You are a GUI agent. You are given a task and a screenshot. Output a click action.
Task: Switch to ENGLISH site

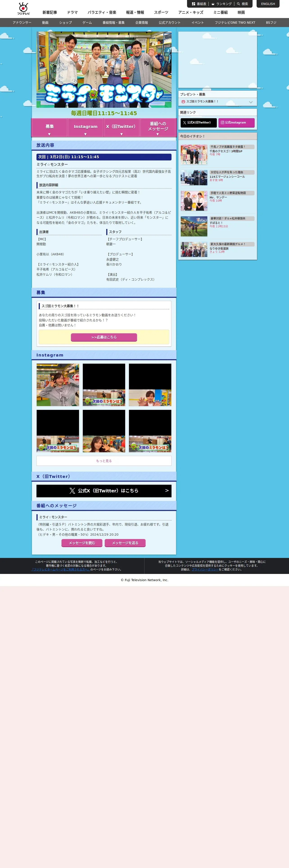268,4
